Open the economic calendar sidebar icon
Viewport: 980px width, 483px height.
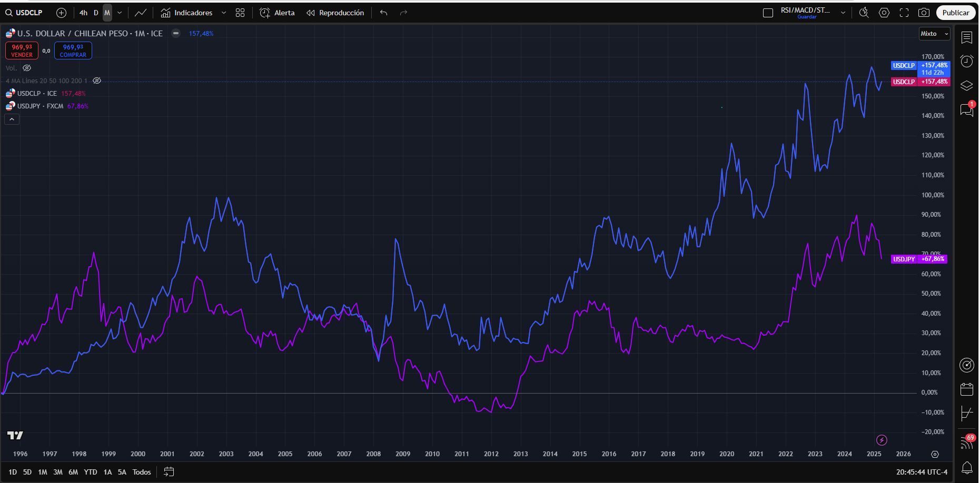[967, 389]
